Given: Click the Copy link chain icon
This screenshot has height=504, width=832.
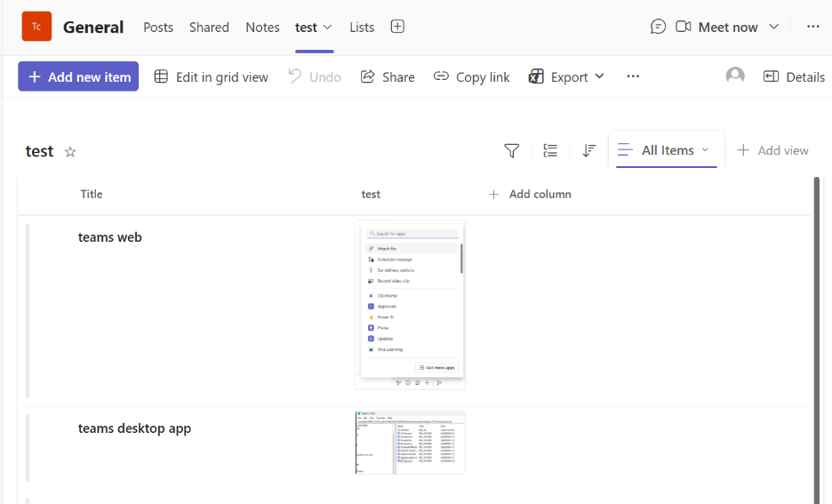Looking at the screenshot, I should tap(441, 76).
